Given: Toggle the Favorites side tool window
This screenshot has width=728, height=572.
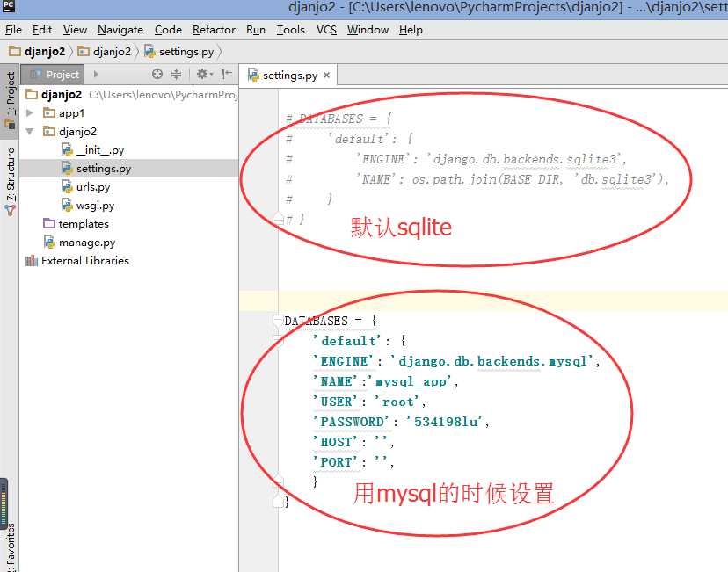Looking at the screenshot, I should 10,547.
